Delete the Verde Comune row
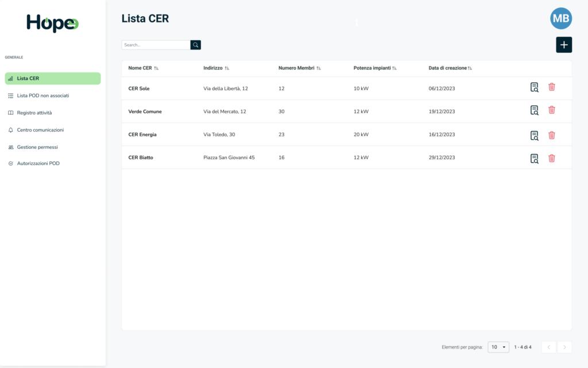Image resolution: width=588 pixels, height=368 pixels. pos(551,110)
